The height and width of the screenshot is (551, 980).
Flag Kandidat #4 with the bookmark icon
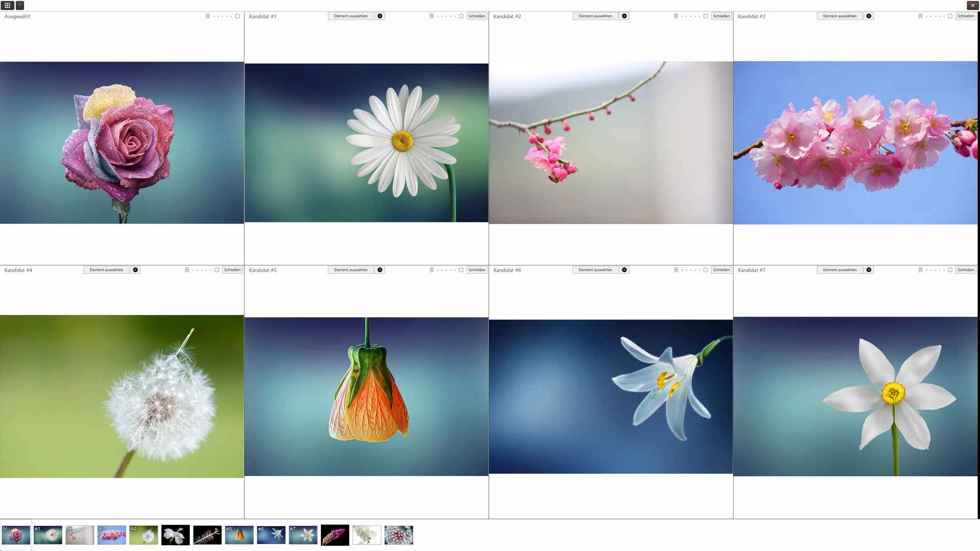(x=187, y=270)
